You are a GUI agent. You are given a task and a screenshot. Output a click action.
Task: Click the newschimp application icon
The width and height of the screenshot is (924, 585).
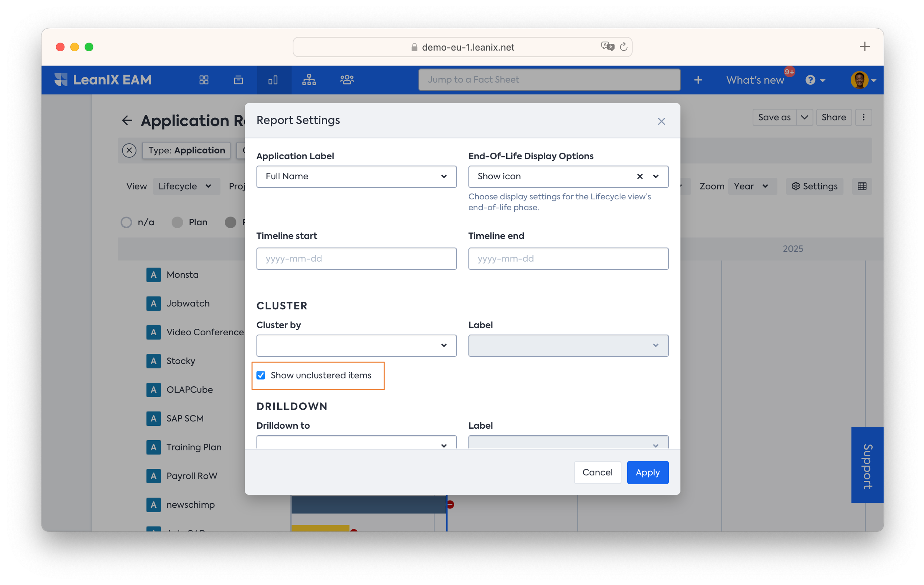pos(154,505)
